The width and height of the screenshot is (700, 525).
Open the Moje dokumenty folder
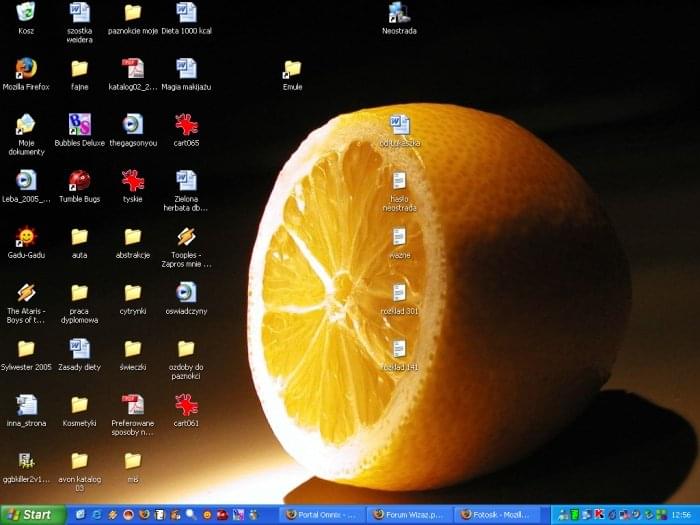(x=26, y=125)
